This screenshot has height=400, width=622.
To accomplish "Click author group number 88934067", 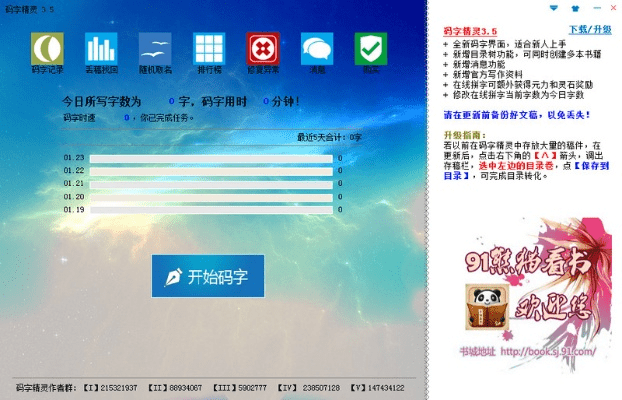I will click(x=186, y=388).
